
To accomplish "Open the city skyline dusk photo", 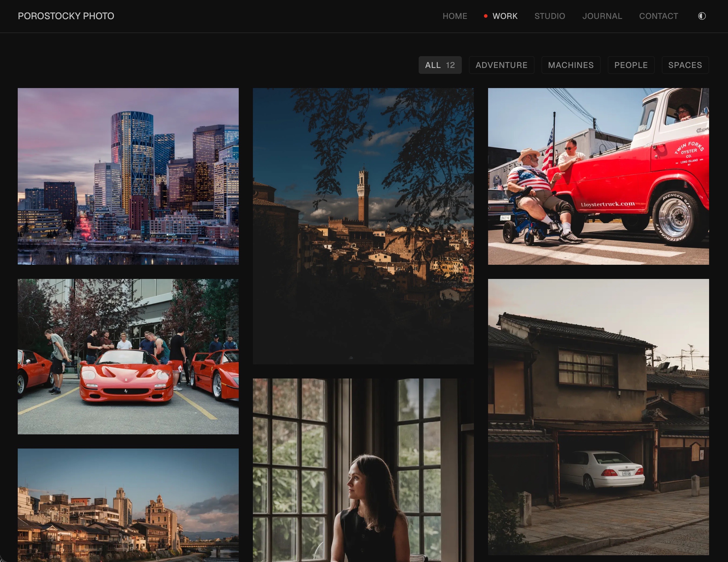I will coord(128,176).
